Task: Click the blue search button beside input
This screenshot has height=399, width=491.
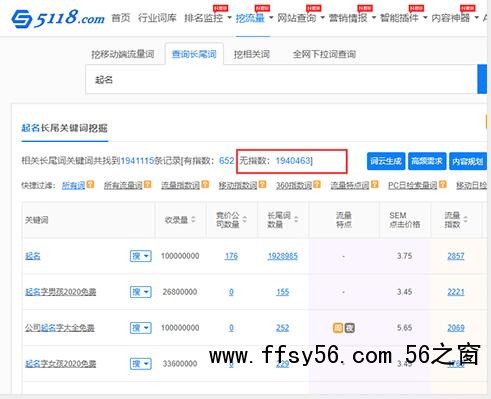Action: (x=482, y=79)
